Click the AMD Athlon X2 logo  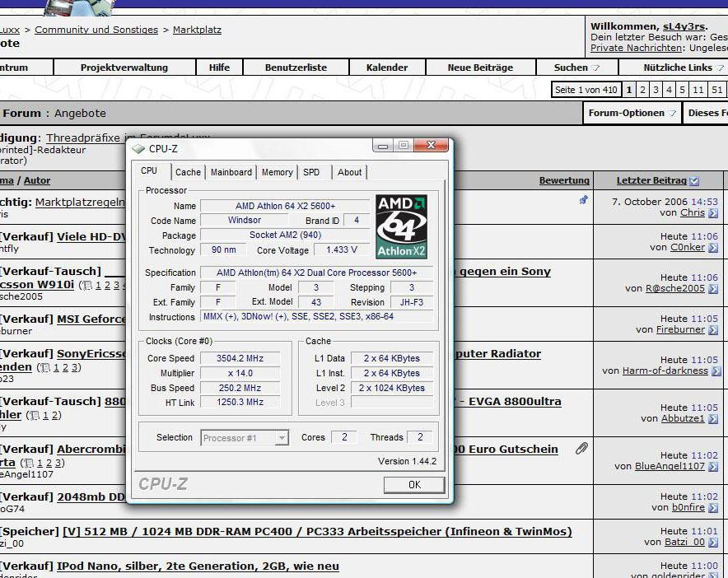point(402,226)
